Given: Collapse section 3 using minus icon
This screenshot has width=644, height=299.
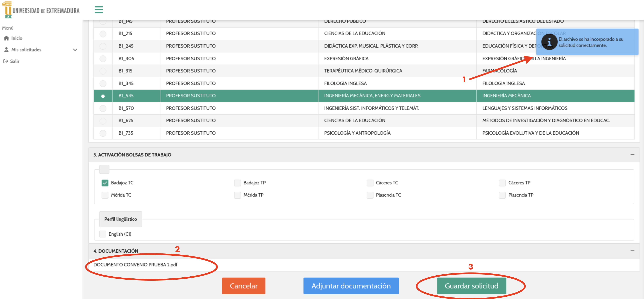Looking at the screenshot, I should point(632,155).
